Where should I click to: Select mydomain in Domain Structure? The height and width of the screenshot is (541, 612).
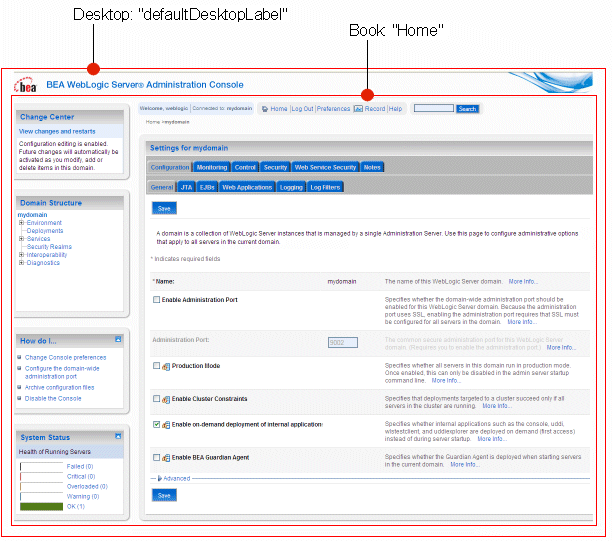[32, 215]
